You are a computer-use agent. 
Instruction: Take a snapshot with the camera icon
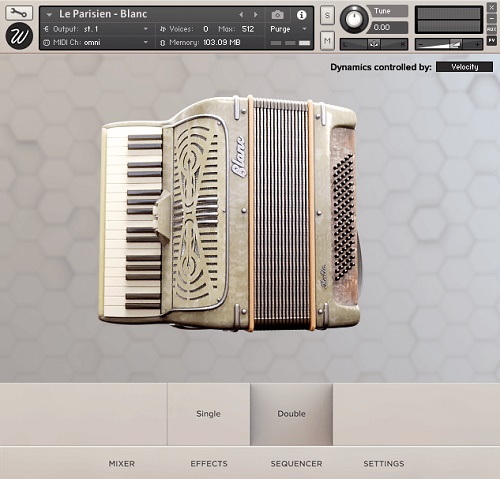(x=277, y=15)
